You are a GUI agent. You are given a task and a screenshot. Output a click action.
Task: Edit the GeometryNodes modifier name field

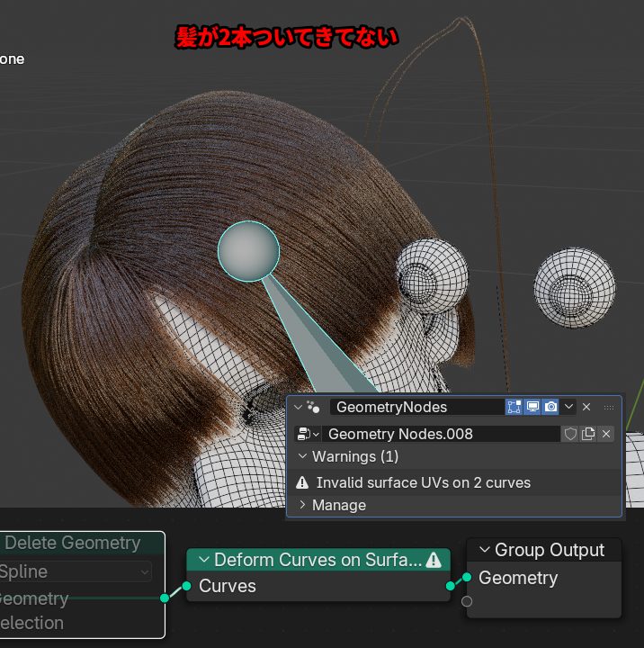[414, 407]
